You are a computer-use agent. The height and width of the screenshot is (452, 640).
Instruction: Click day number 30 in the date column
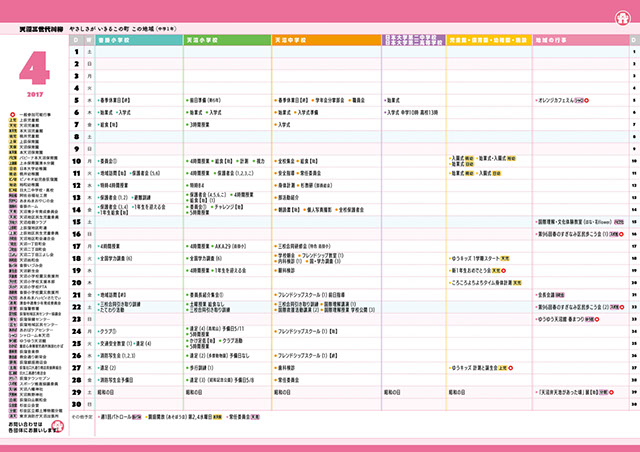(76, 404)
